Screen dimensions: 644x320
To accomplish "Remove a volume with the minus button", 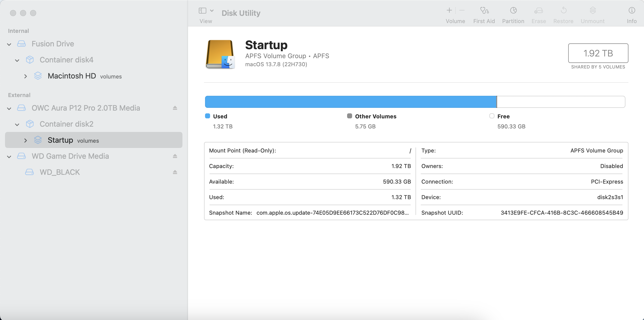I will click(x=462, y=10).
